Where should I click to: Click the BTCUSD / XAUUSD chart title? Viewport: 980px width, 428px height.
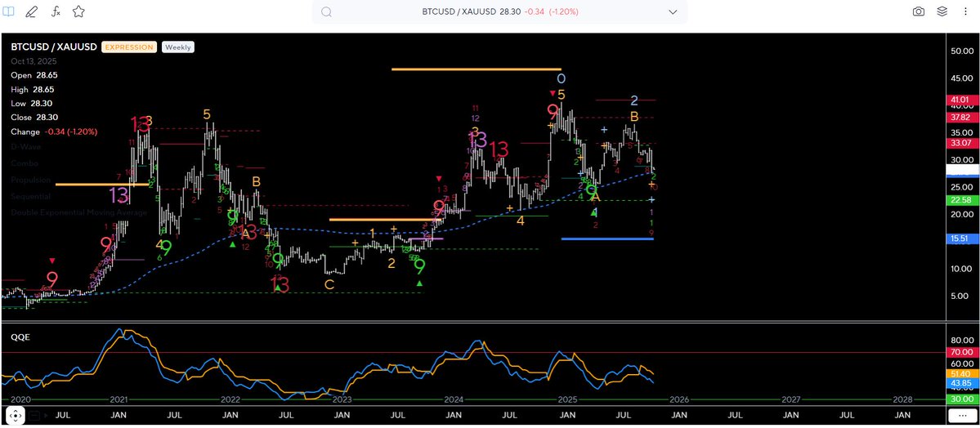54,47
